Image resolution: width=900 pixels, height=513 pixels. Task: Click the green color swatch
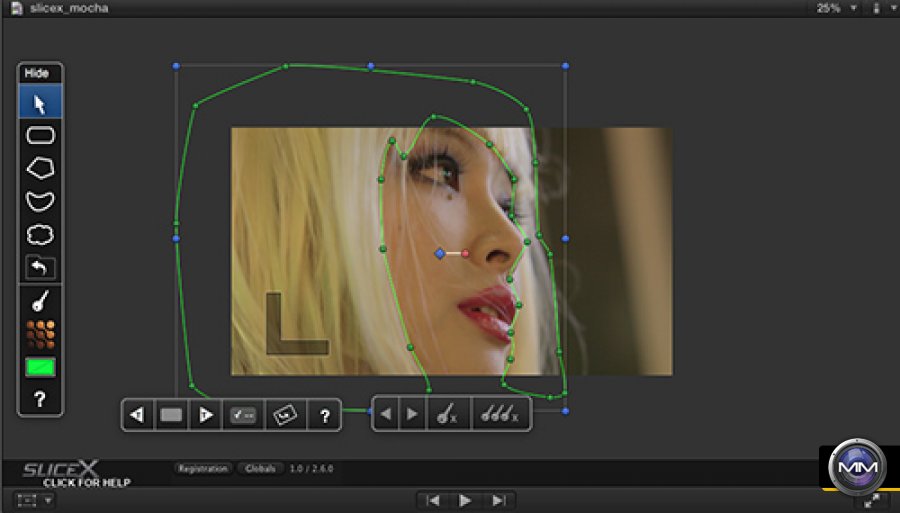point(40,367)
